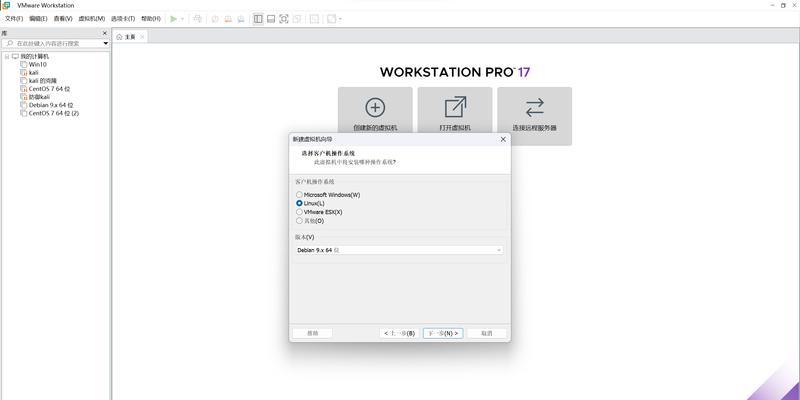Click the 帮助 button in the wizard
This screenshot has width=800, height=400.
312,333
